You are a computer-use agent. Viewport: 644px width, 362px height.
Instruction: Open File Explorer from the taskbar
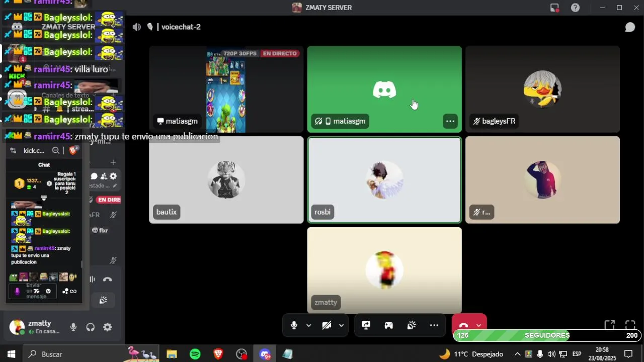pos(172,354)
